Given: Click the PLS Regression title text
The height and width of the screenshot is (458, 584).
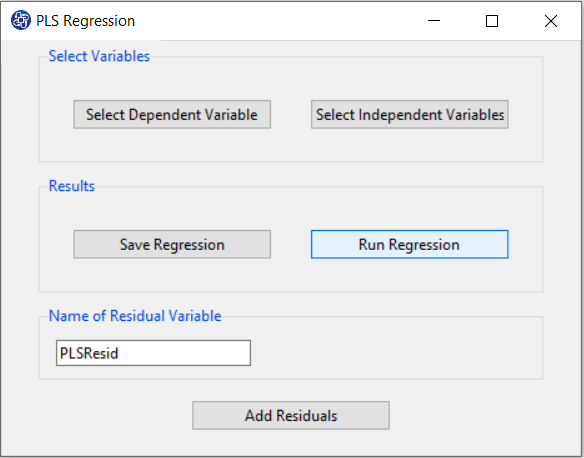Looking at the screenshot, I should coord(85,21).
